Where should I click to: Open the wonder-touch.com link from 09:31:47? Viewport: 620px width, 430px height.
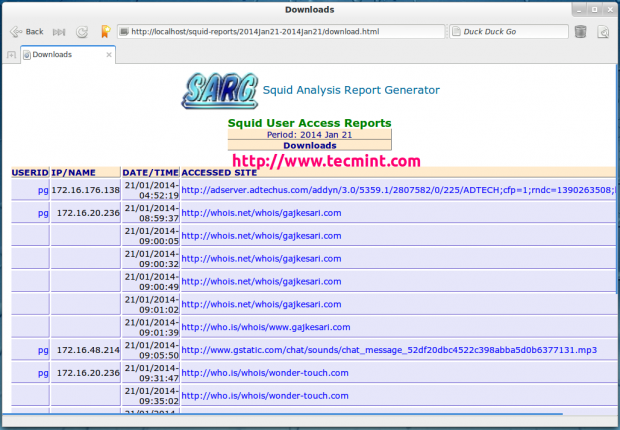[x=265, y=373]
